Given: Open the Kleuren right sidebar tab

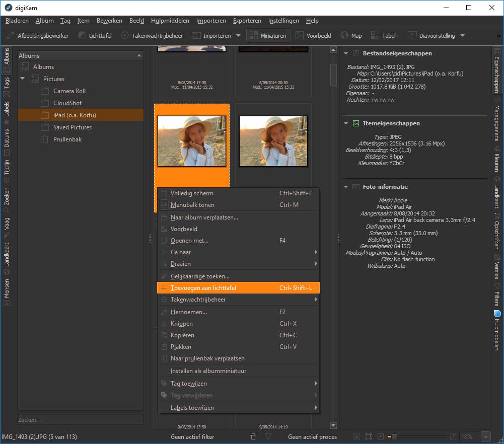Looking at the screenshot, I should click(497, 160).
